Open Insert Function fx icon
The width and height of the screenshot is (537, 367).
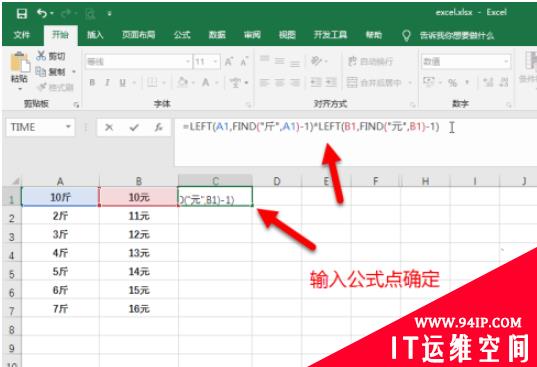pos(158,128)
